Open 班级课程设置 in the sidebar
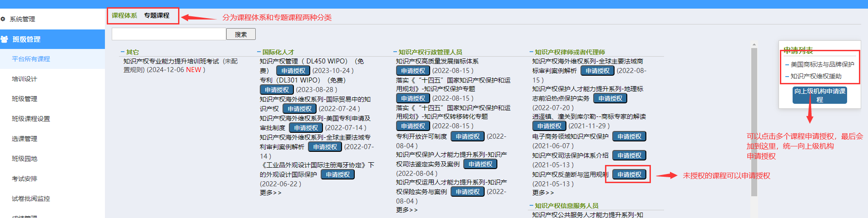The height and width of the screenshot is (218, 868). click(x=31, y=119)
